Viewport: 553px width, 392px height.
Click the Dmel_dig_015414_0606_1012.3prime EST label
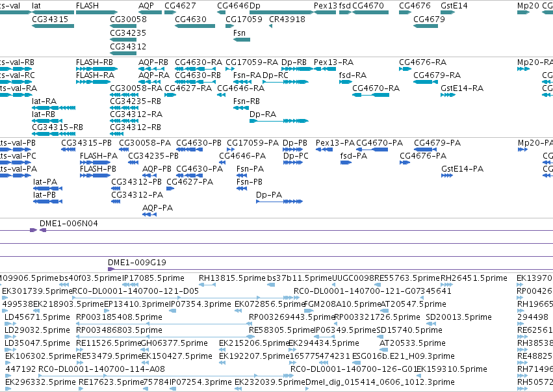pyautogui.click(x=380, y=382)
